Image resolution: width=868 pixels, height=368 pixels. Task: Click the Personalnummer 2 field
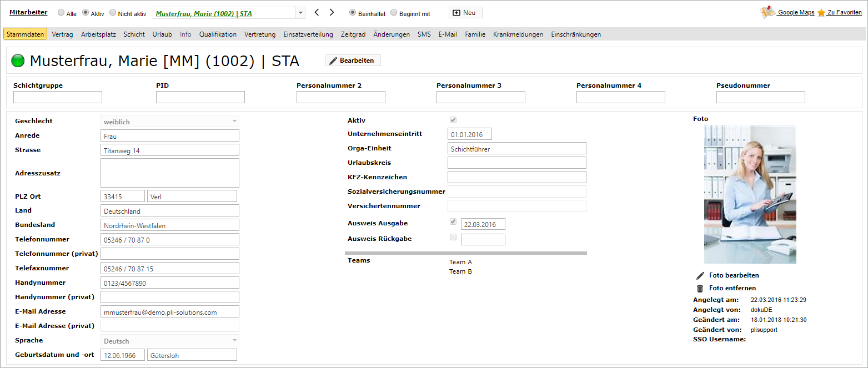coord(341,97)
